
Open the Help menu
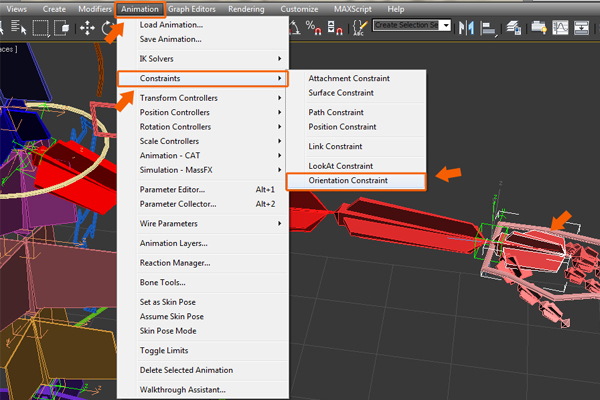click(x=395, y=9)
